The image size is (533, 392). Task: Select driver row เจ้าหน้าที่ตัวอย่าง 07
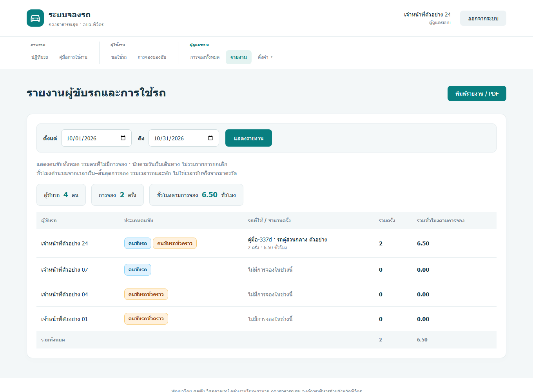[266, 270]
